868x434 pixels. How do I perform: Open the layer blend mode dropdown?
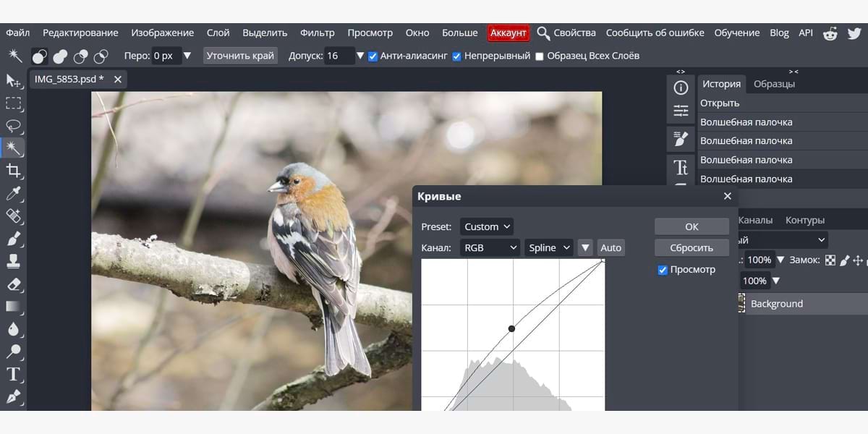tap(783, 240)
